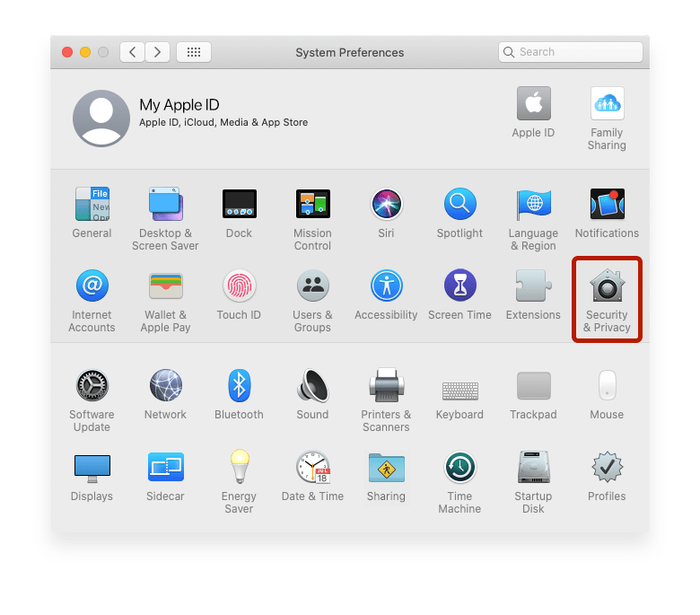Open Users & Groups pane
This screenshot has height=615, width=700.
(313, 286)
